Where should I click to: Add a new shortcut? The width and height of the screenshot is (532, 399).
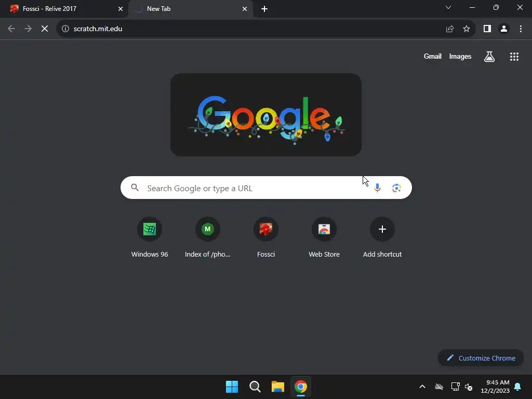(382, 237)
